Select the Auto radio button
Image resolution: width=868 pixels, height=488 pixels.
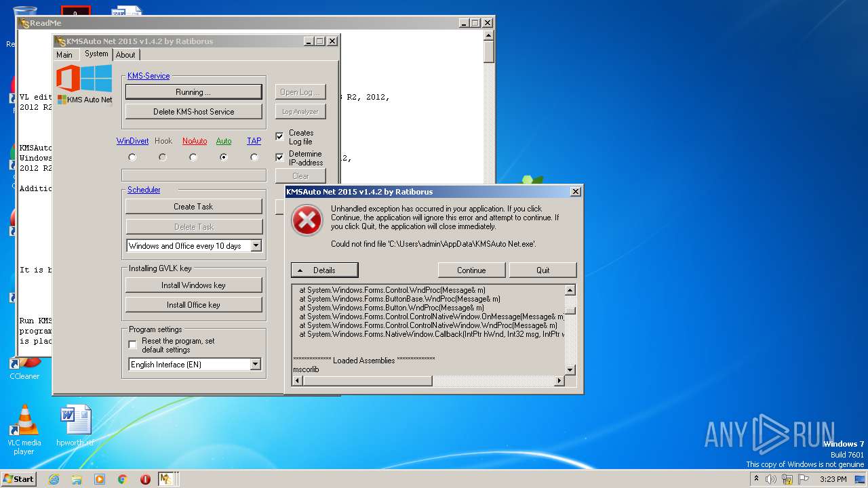tap(224, 157)
